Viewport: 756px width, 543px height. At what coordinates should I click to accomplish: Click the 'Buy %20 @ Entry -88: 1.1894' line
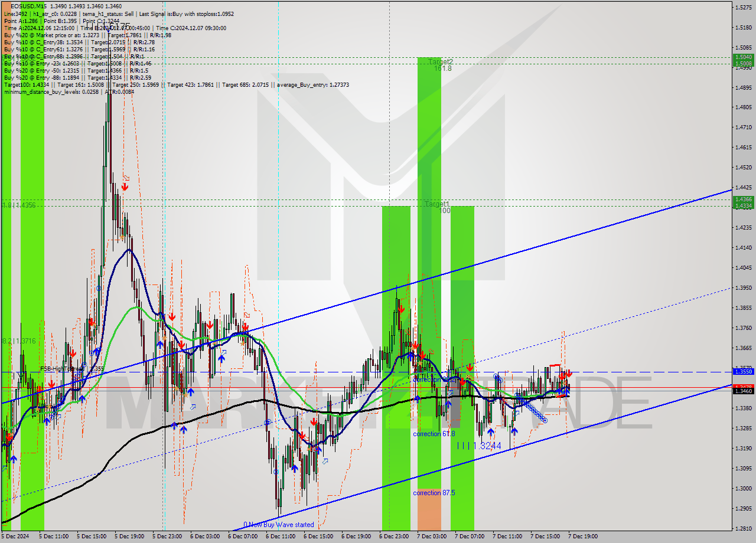coord(77,77)
